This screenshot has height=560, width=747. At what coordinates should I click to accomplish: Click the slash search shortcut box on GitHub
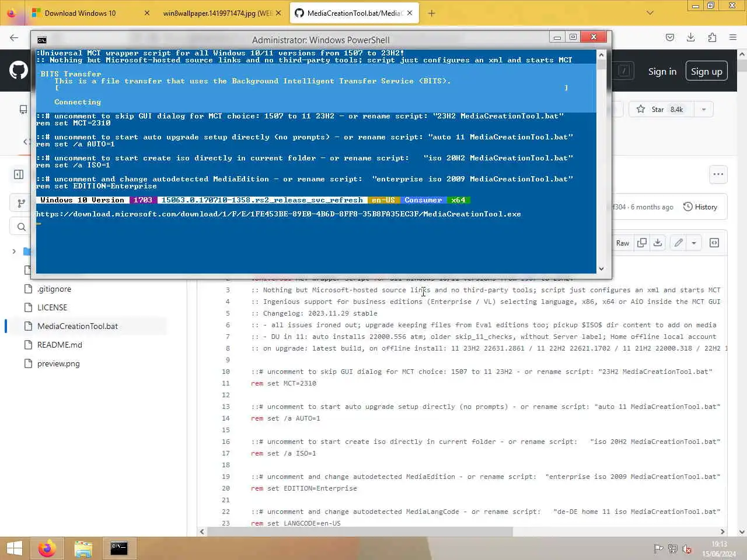(624, 71)
